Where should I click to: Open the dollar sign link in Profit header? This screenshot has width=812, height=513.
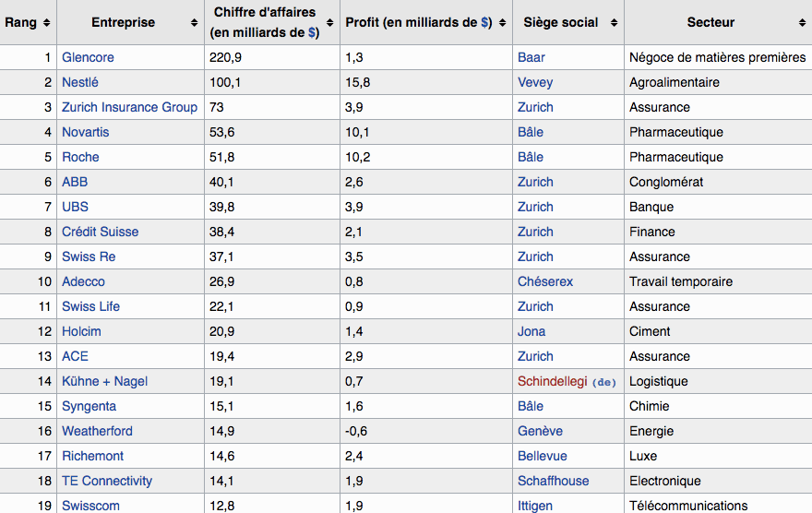[x=485, y=22]
